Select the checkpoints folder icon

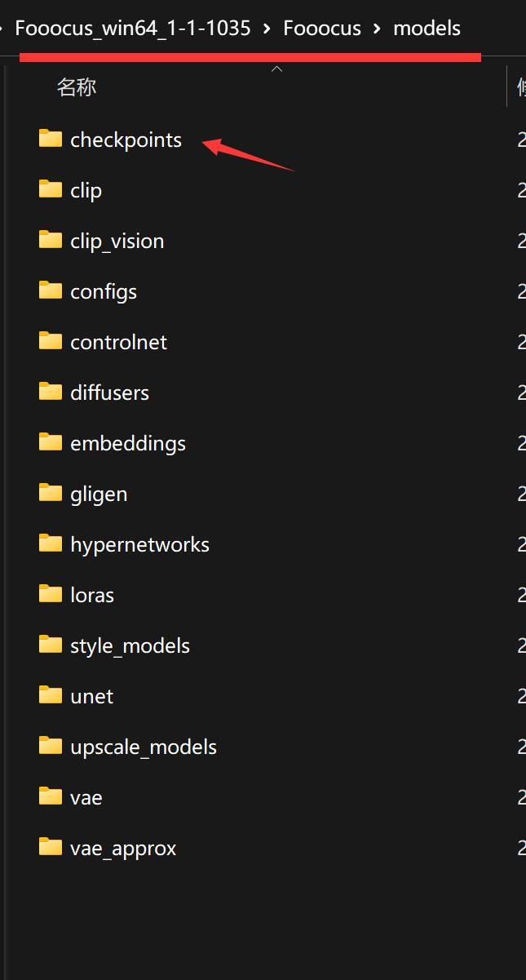pos(51,139)
